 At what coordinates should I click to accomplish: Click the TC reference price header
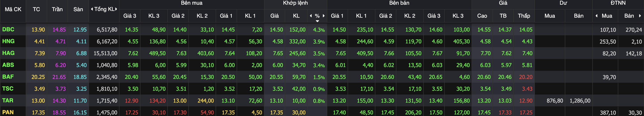coord(36,10)
